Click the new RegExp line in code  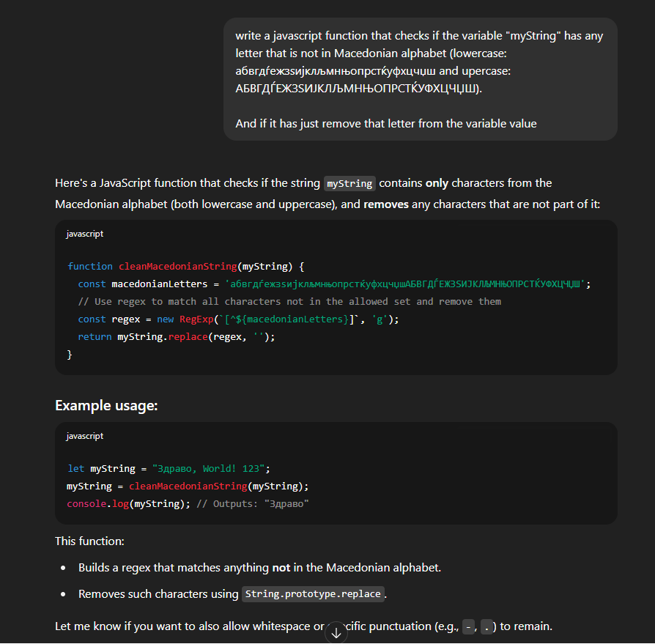coord(238,319)
